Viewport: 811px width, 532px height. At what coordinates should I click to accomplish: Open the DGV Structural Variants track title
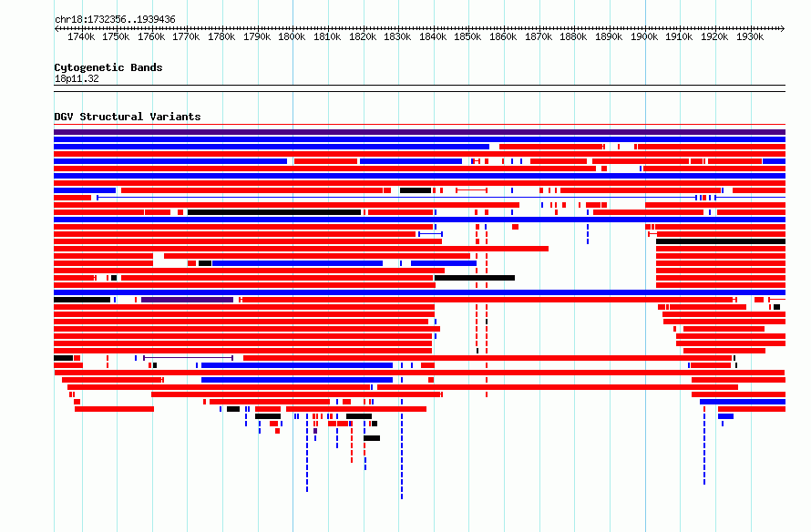tap(128, 117)
